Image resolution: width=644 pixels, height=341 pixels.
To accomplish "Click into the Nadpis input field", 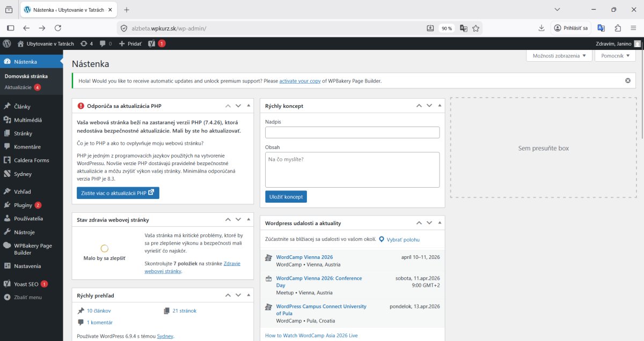I will point(352,132).
